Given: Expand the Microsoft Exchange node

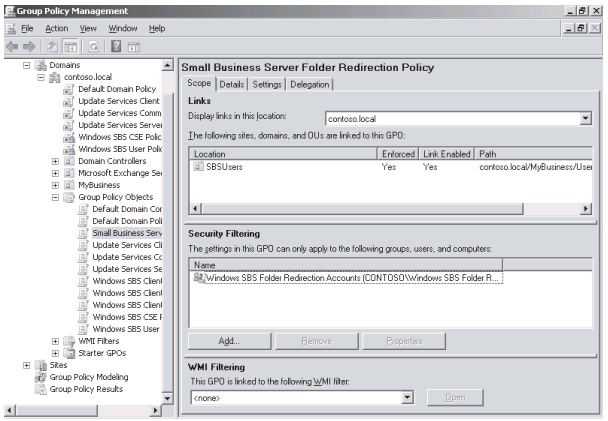Looking at the screenshot, I should 55,173.
